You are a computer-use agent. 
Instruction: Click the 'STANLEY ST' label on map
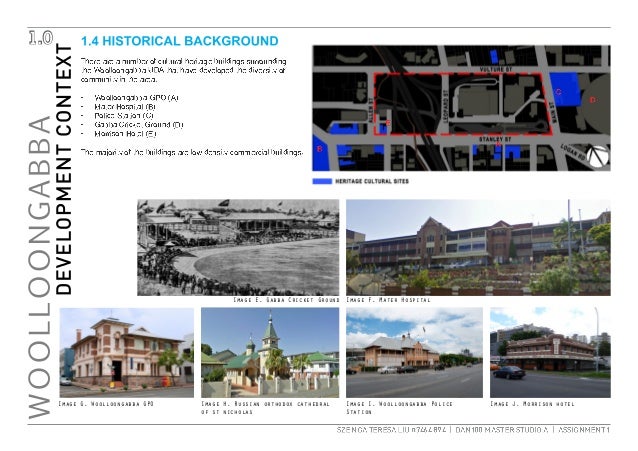(494, 140)
